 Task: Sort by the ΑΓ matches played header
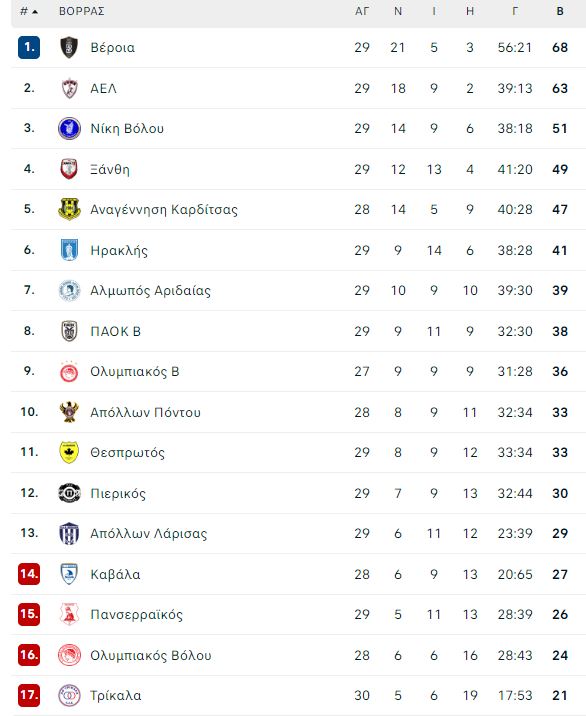click(x=362, y=11)
